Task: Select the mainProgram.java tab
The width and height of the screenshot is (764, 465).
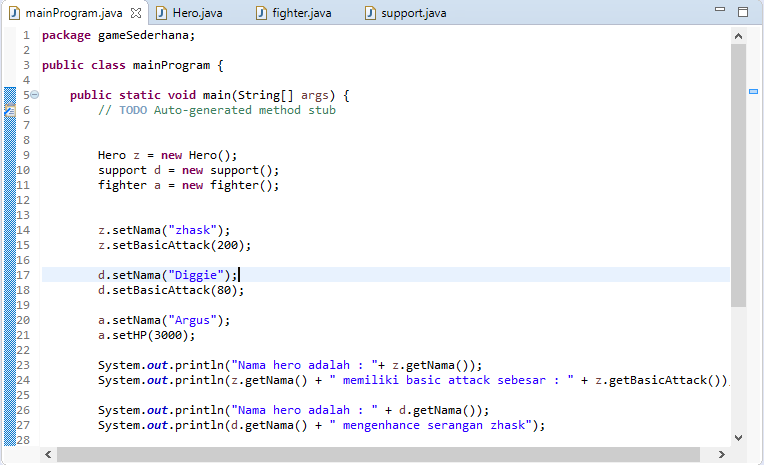Action: tap(73, 13)
